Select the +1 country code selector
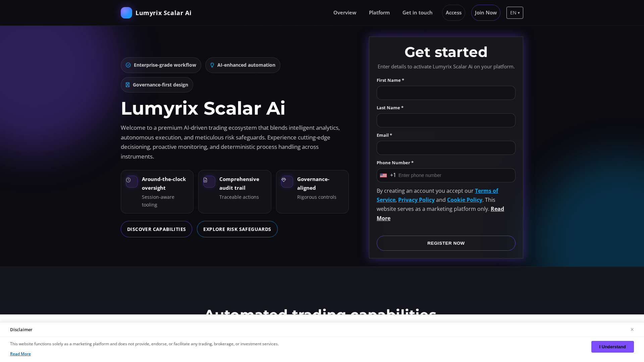 click(x=388, y=175)
